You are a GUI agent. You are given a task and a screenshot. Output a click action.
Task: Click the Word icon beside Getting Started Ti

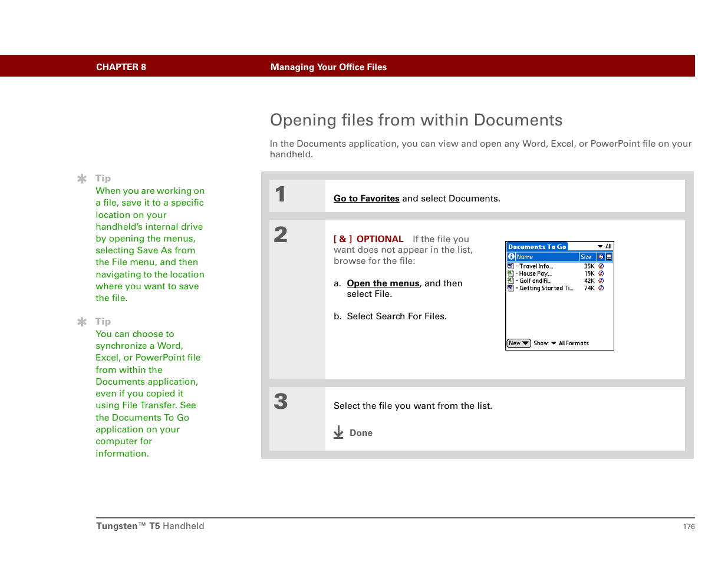510,288
